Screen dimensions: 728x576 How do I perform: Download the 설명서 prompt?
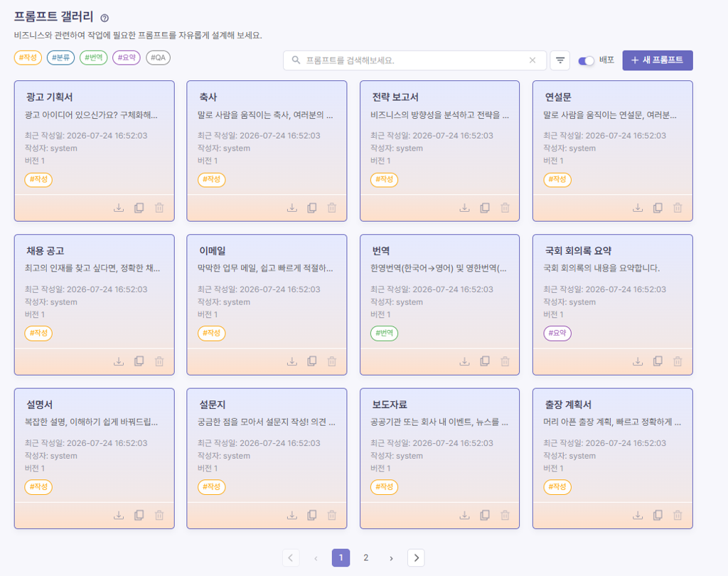(119, 515)
